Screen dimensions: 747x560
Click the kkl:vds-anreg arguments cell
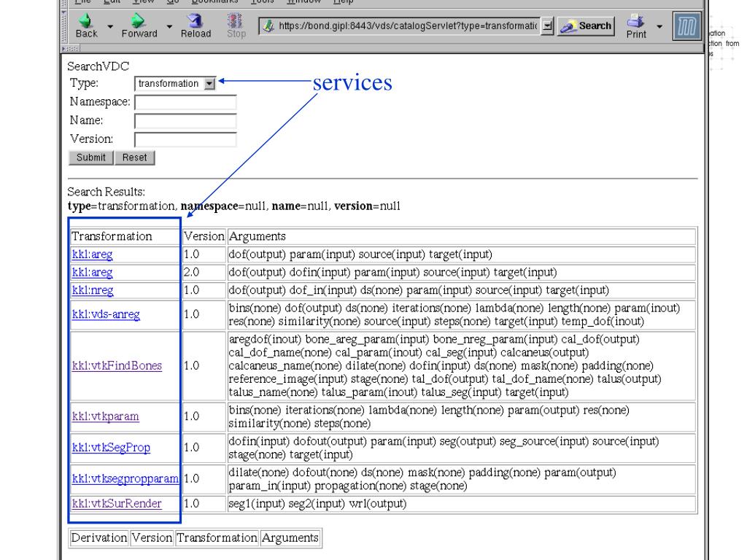coord(461,314)
